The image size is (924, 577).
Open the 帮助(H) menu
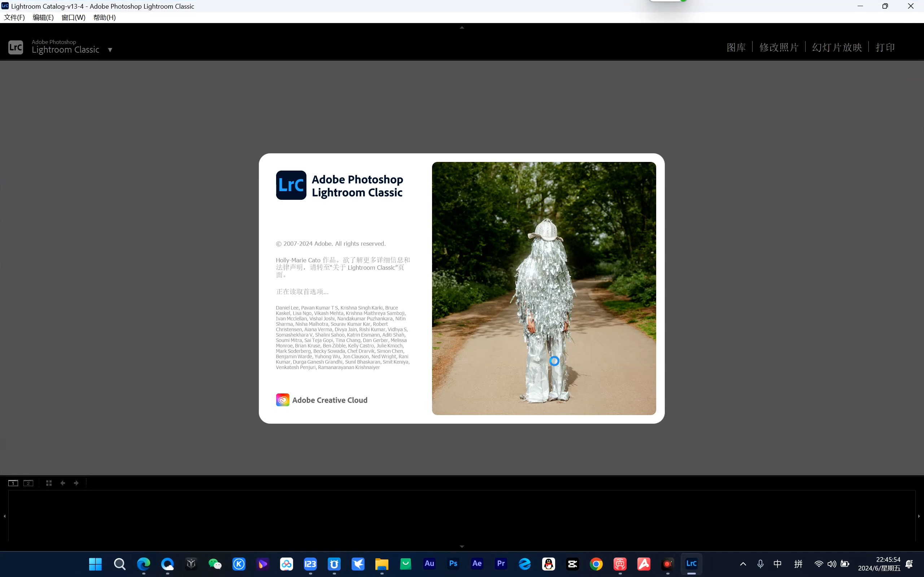(x=104, y=18)
